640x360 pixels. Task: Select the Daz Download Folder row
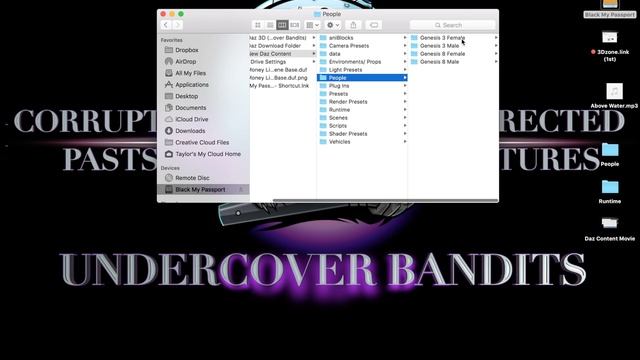[x=283, y=46]
